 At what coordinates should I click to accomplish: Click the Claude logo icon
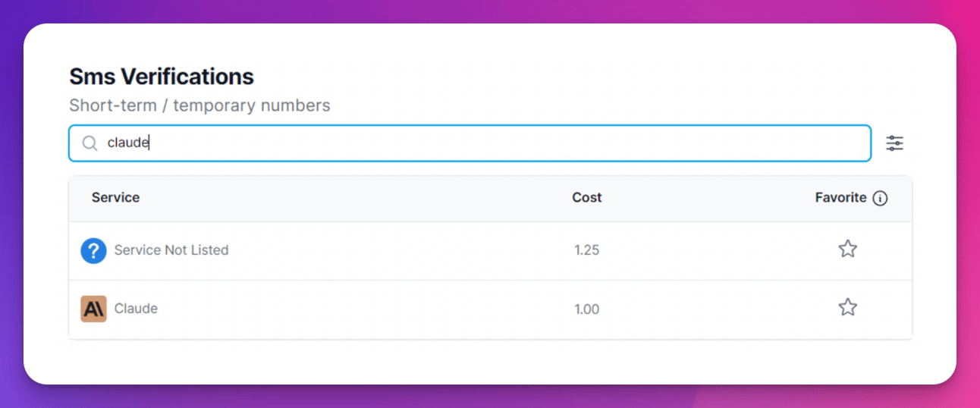(x=93, y=309)
